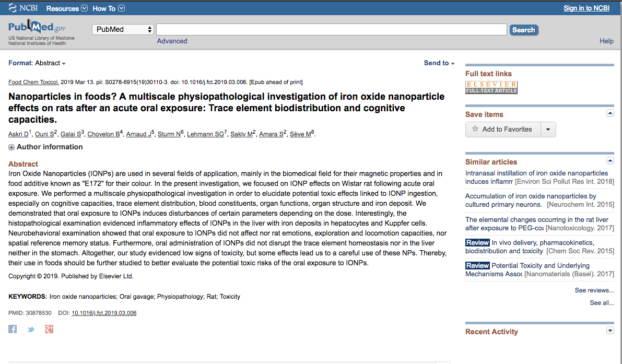Open Potential Toxicity review article
622x364 pixels.
tap(527, 269)
